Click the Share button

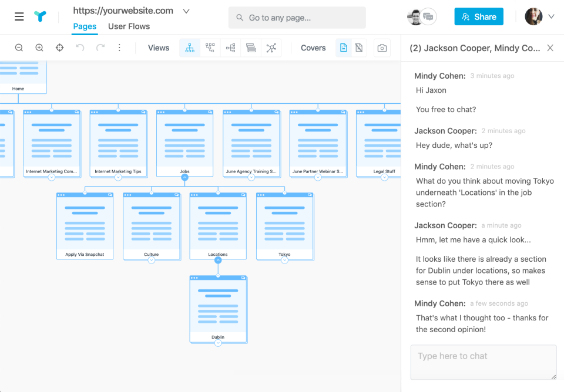pos(479,16)
